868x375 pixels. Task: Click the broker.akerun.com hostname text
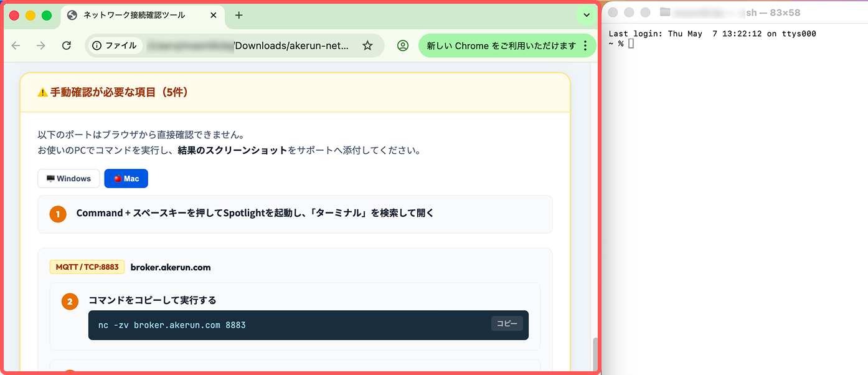click(x=171, y=267)
